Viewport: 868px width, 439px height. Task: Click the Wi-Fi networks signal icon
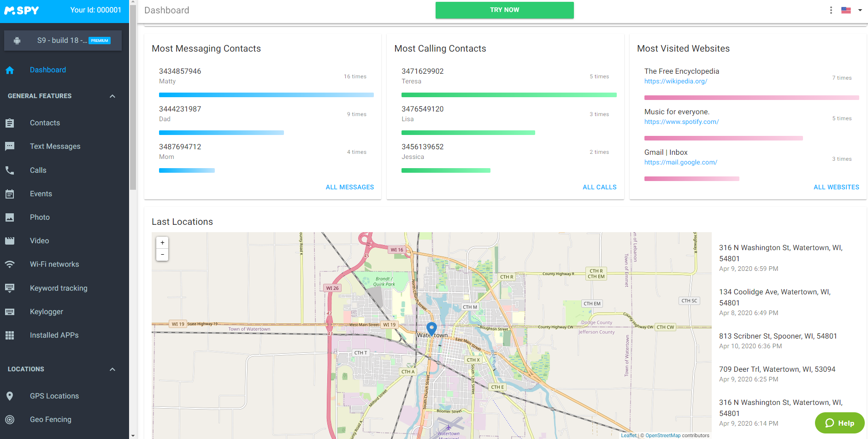point(10,264)
